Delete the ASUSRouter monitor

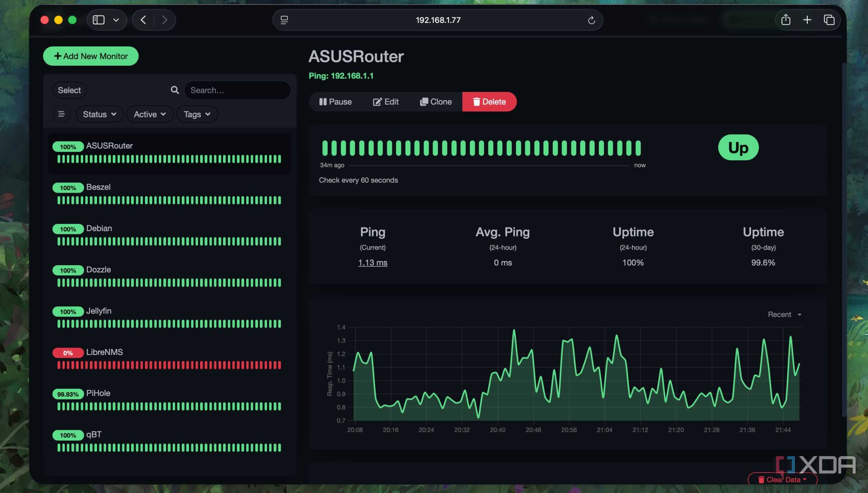click(489, 102)
